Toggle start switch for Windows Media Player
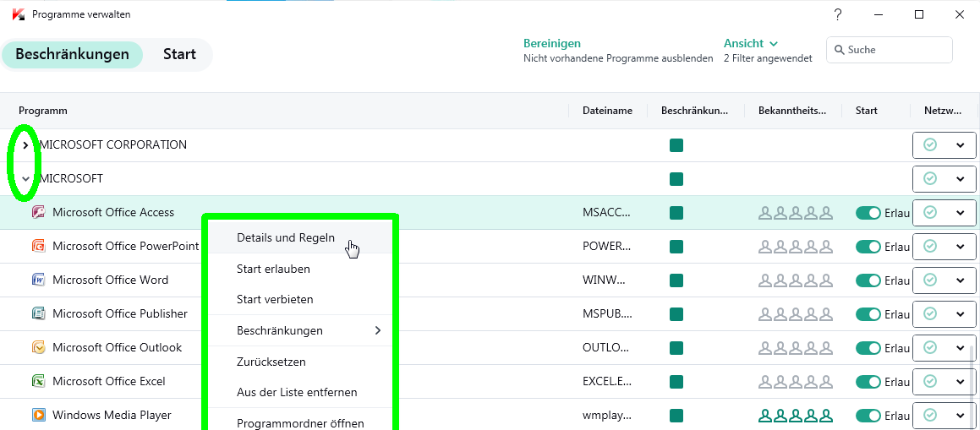 [868, 416]
